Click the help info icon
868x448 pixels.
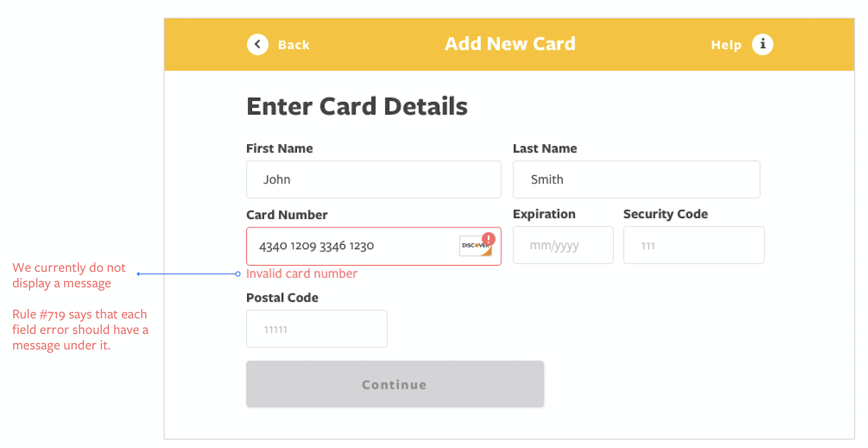coord(762,44)
